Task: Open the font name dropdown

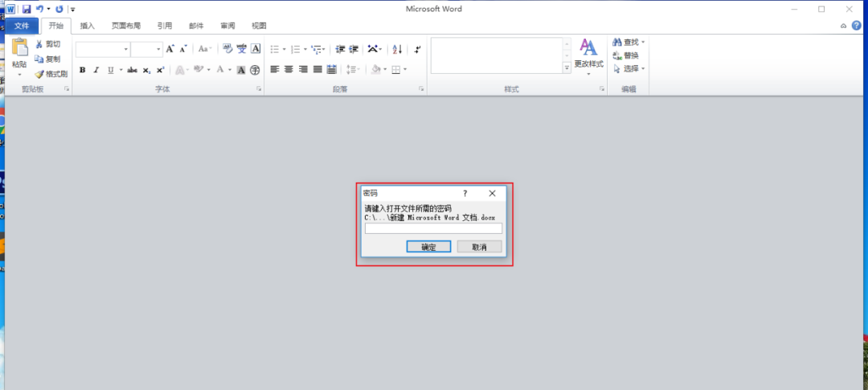Action: point(125,50)
